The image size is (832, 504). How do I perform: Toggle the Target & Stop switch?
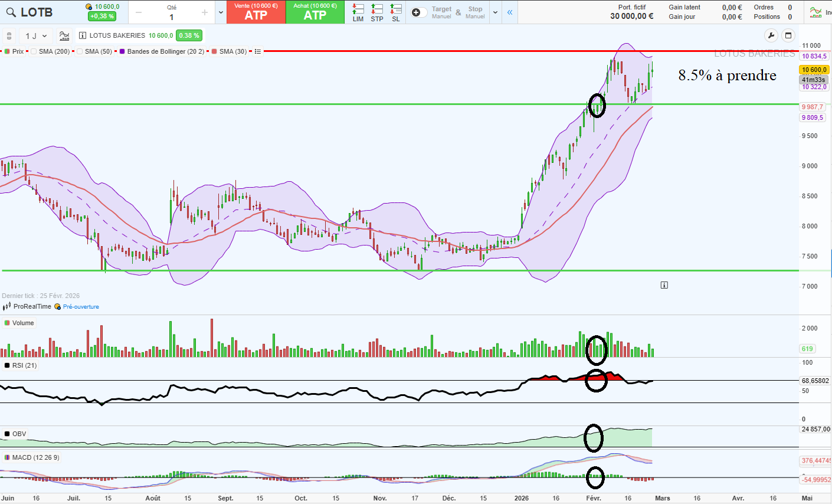point(418,12)
